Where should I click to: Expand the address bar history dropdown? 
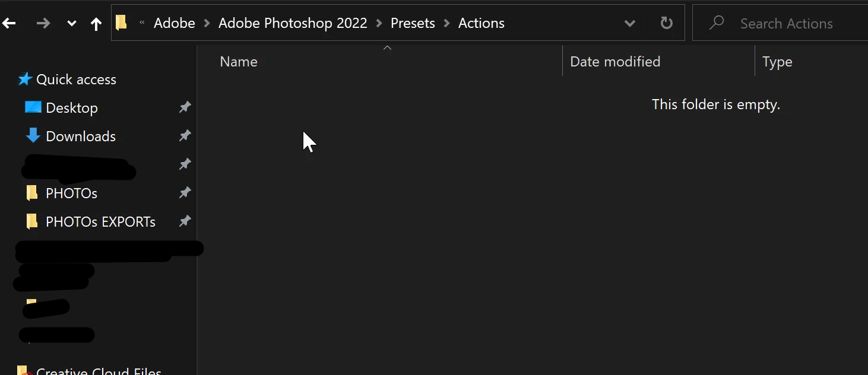(x=630, y=24)
